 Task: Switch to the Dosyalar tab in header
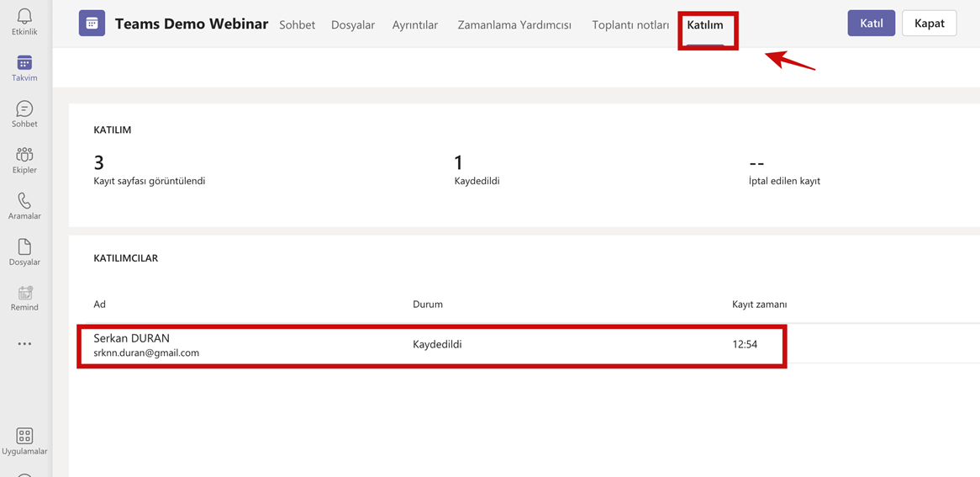[353, 25]
